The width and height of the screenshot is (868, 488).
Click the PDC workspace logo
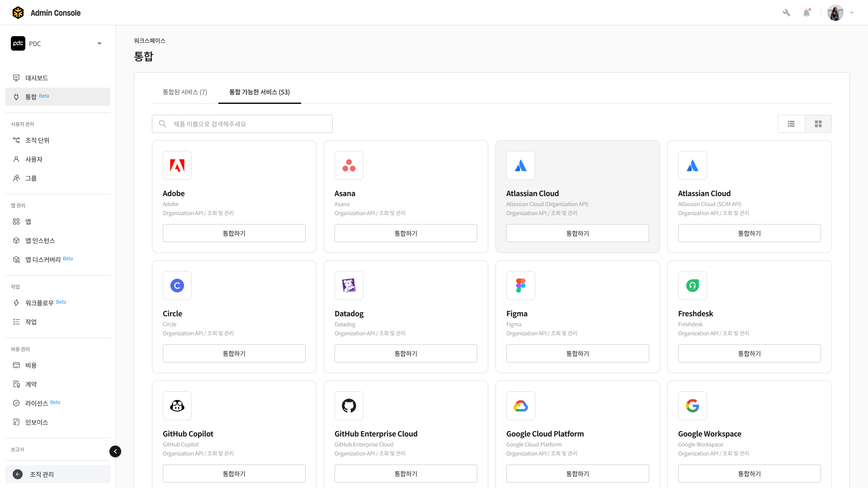18,43
